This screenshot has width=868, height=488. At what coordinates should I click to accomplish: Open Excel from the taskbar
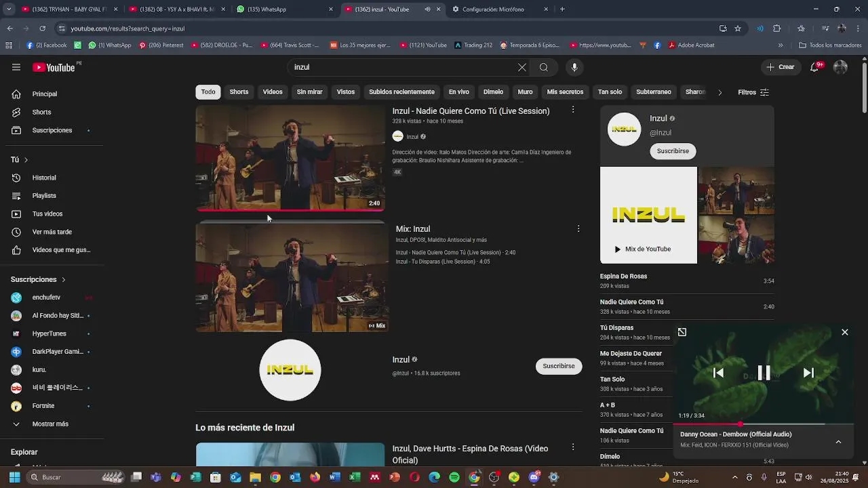355,477
